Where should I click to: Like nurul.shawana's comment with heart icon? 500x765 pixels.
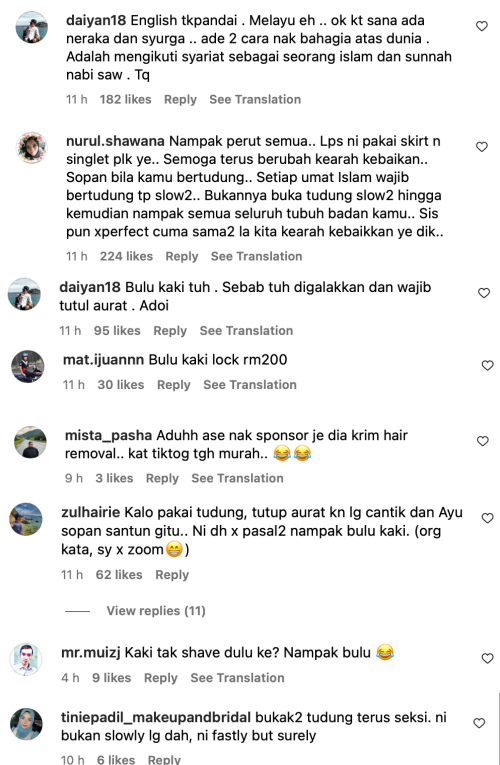[x=481, y=147]
